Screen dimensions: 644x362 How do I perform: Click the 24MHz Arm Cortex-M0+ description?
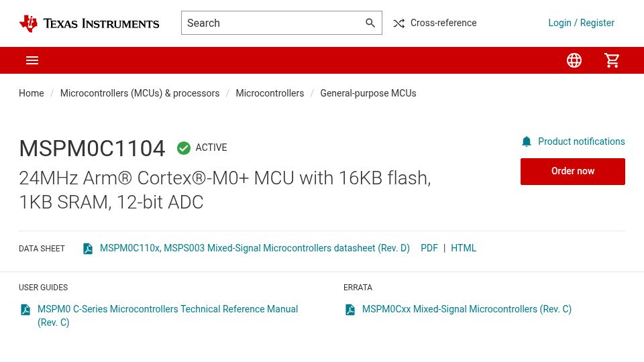tap(225, 190)
